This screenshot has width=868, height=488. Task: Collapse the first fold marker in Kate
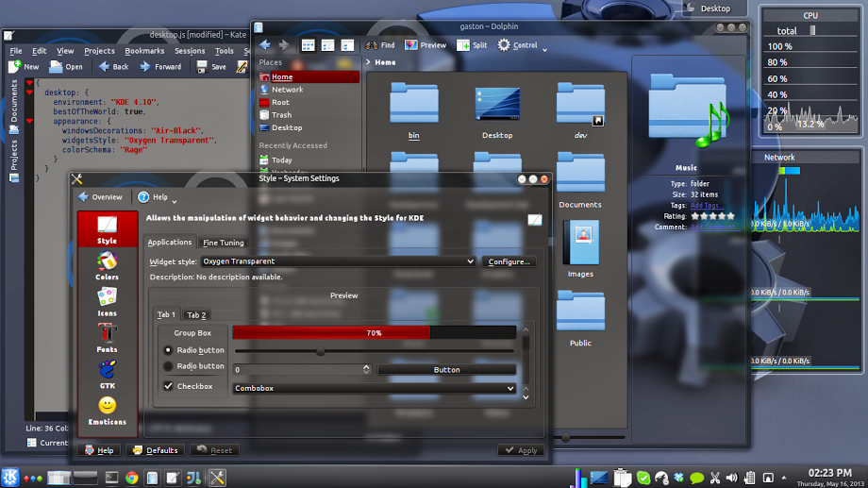[29, 83]
